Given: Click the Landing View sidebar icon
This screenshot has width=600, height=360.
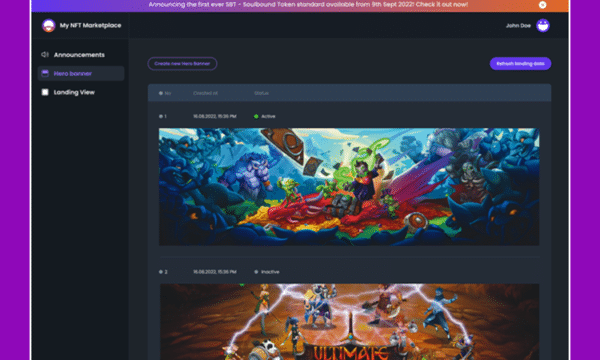Looking at the screenshot, I should pyautogui.click(x=45, y=92).
